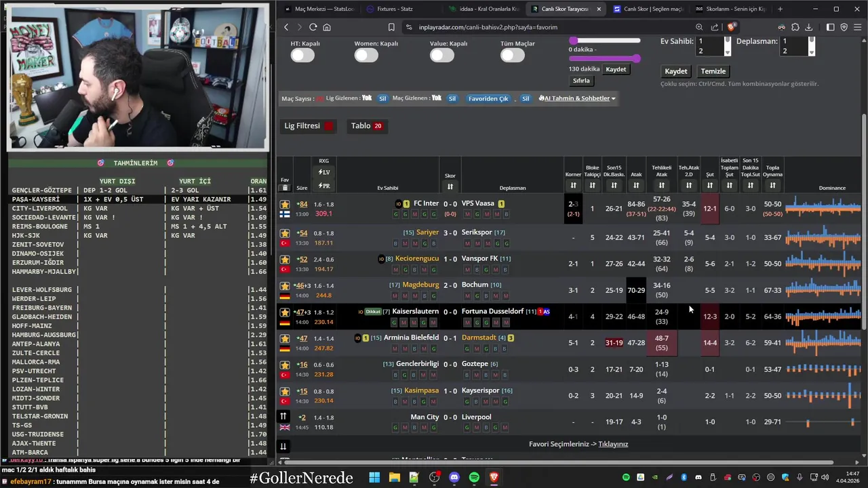Screen dimensions: 868x488
Task: Open Spotify from the taskbar
Action: pyautogui.click(x=474, y=478)
